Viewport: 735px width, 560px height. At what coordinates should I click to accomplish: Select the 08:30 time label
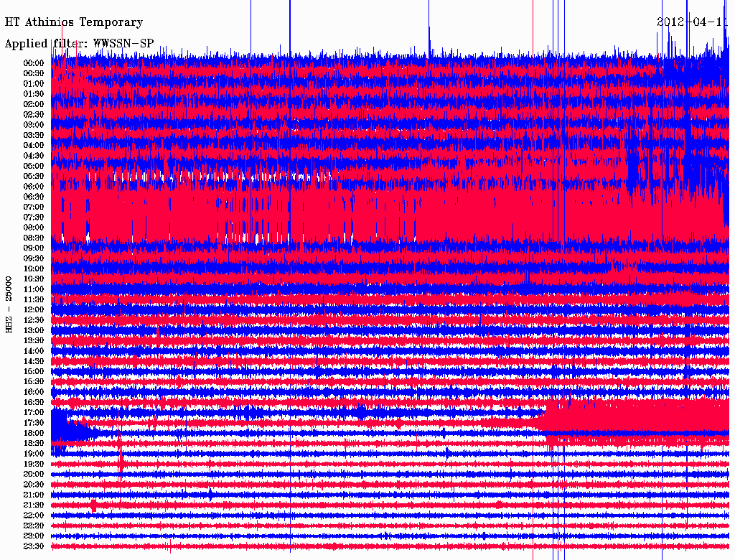[34, 238]
